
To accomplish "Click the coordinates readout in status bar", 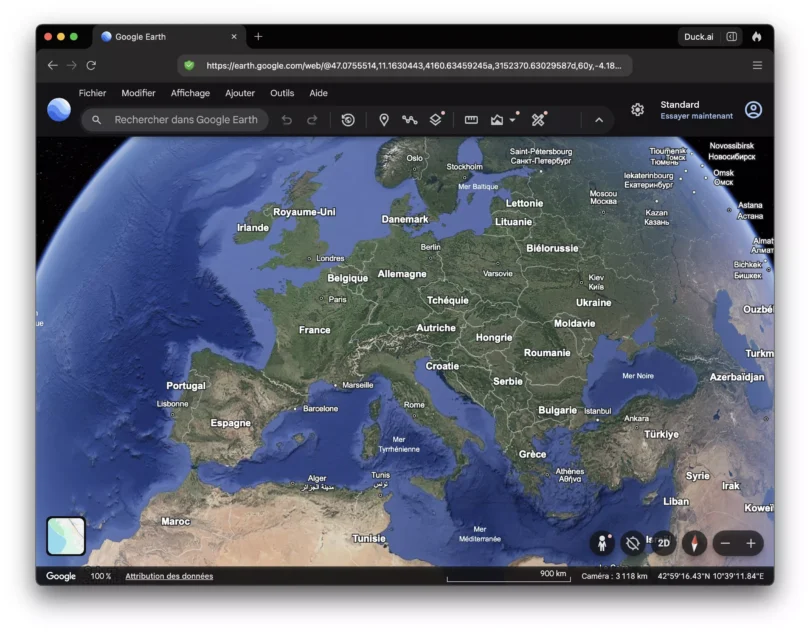I will click(x=710, y=576).
